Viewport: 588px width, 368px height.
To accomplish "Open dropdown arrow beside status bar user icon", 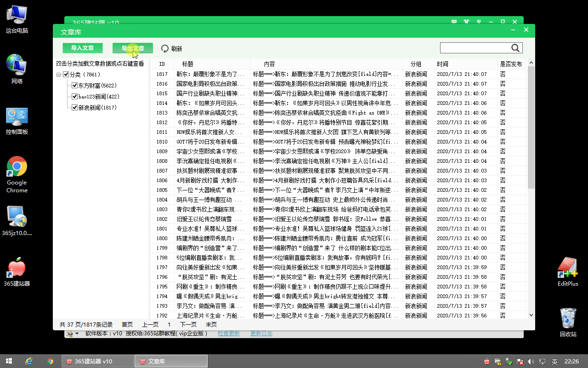I will tap(77, 333).
